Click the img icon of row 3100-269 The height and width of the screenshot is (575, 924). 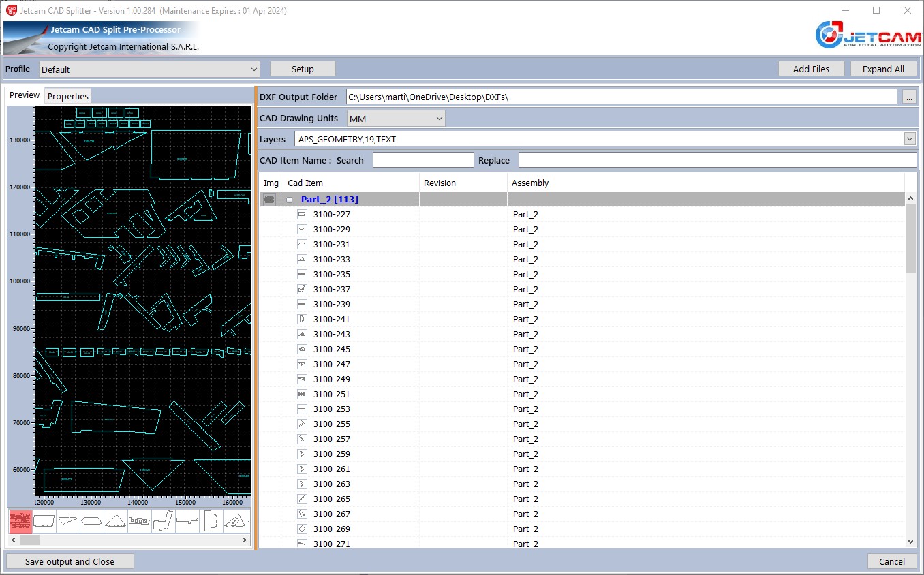[302, 529]
